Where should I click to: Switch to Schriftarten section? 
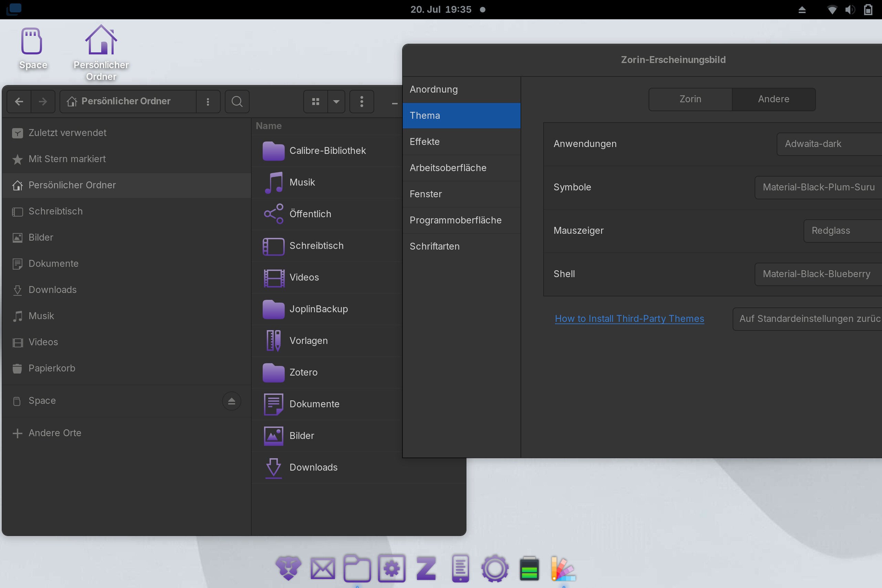coord(461,246)
